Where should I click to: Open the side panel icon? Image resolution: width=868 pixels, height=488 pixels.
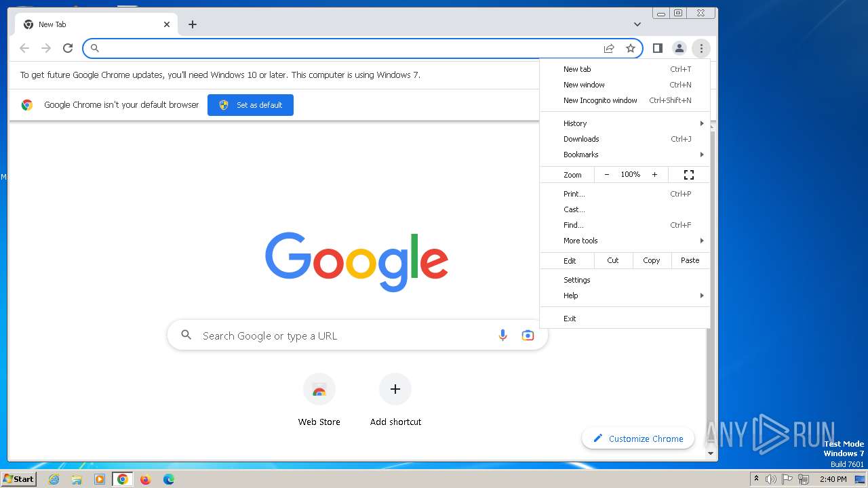click(657, 48)
